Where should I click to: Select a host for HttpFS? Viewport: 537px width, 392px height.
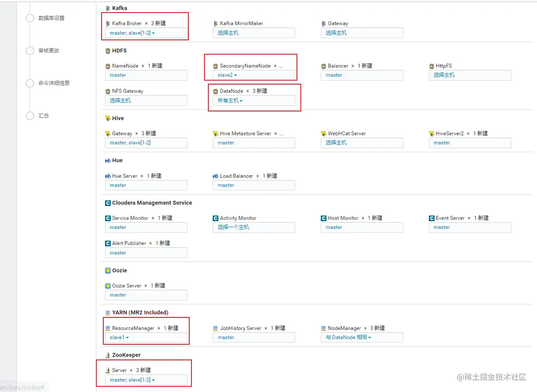tap(470, 75)
